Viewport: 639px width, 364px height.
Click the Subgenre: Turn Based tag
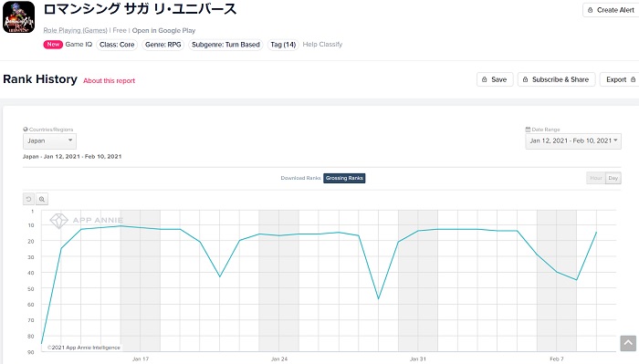(x=225, y=45)
